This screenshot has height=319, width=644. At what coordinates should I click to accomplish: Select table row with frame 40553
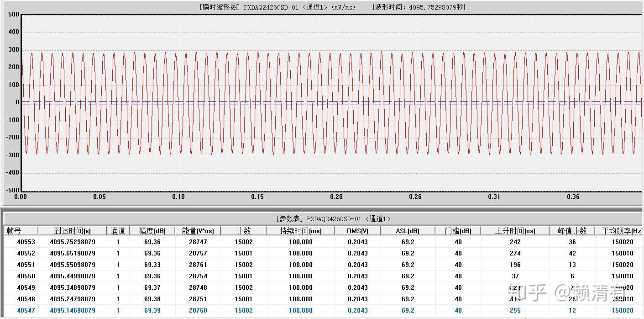[324, 242]
